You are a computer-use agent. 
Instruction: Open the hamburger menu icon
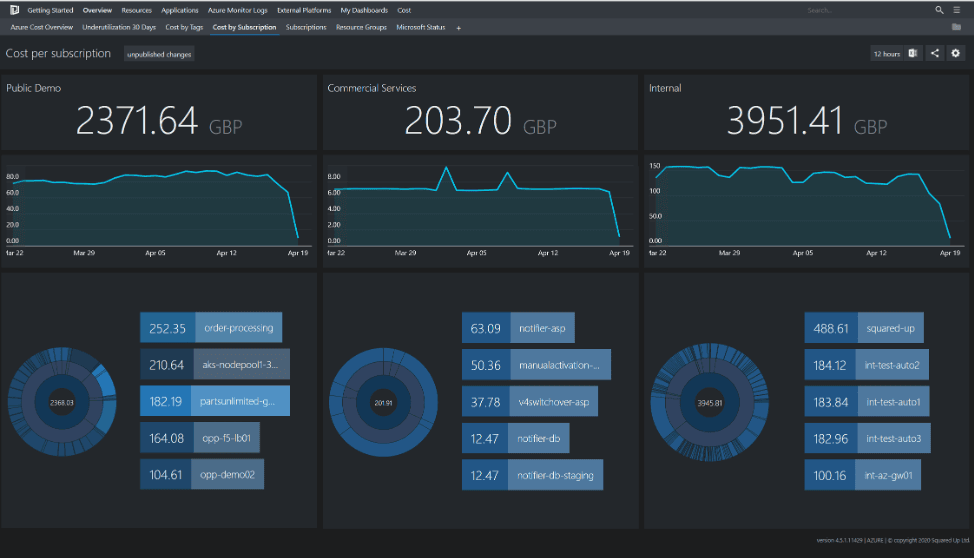point(957,10)
